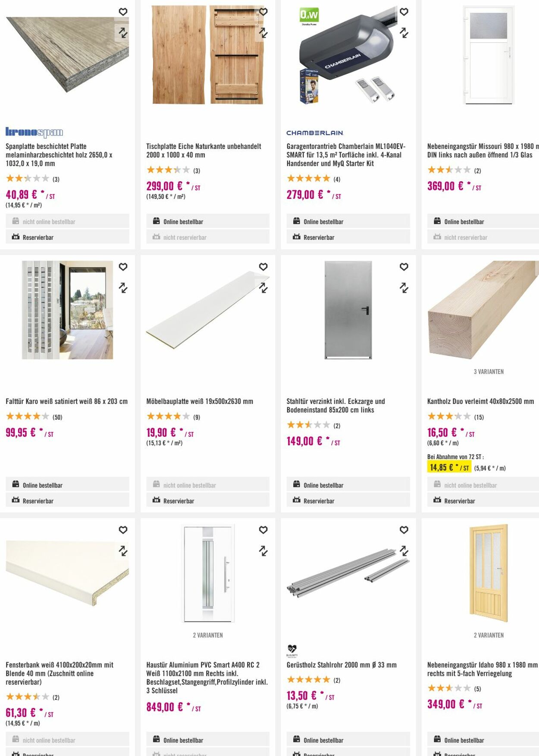Click Online bestellbar for Falttür Karo
This screenshot has width=539, height=756.
pyautogui.click(x=67, y=485)
